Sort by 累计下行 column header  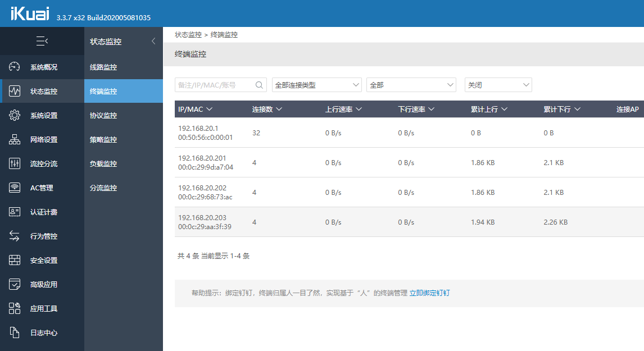pos(561,110)
